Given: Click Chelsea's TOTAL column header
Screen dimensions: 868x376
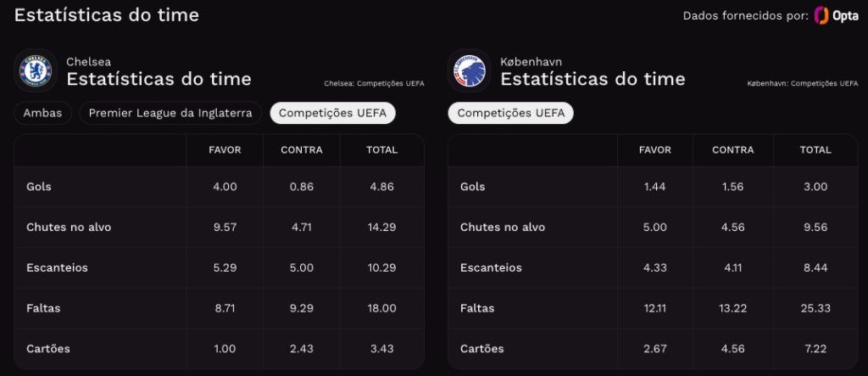Looking at the screenshot, I should coord(382,150).
